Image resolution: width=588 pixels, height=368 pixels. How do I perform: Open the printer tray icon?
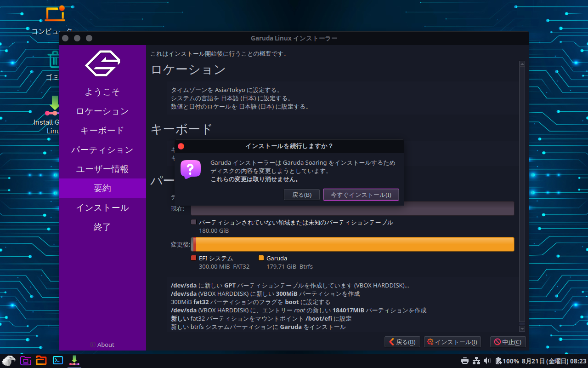click(465, 361)
